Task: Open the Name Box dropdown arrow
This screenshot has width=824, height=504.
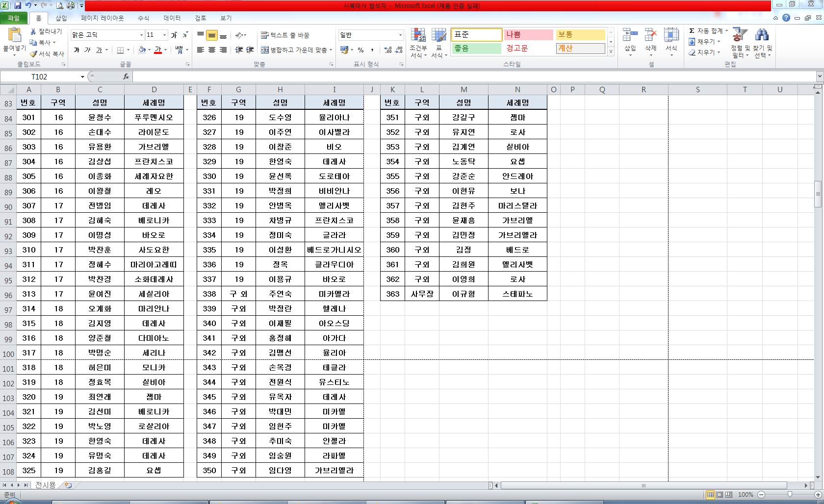Action: (82, 77)
